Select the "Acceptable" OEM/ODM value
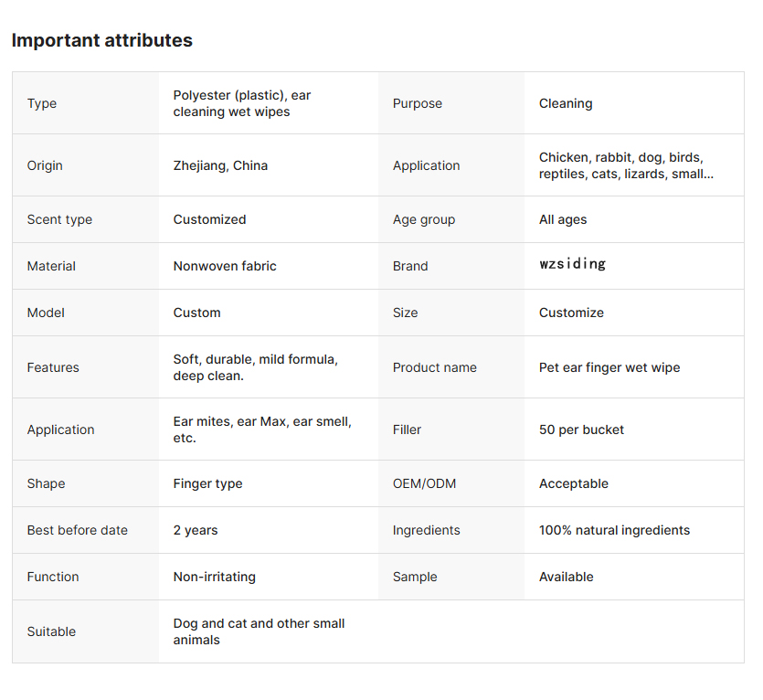Image resolution: width=763 pixels, height=700 pixels. coord(573,483)
